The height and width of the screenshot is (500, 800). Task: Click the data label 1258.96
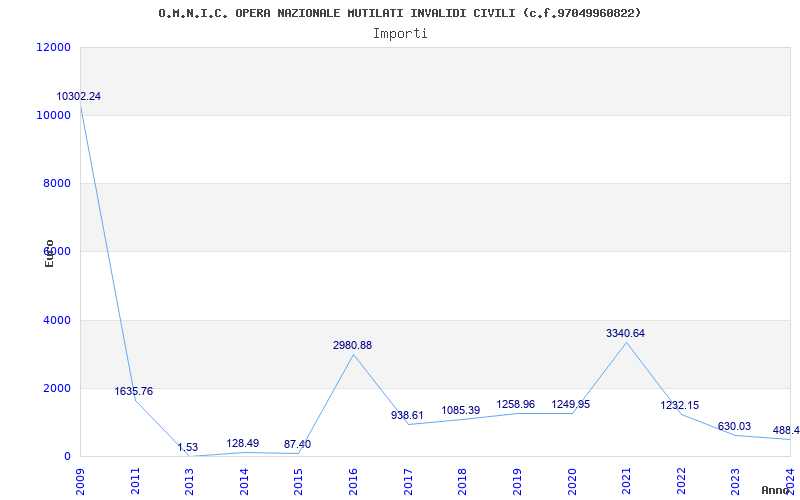pos(516,404)
